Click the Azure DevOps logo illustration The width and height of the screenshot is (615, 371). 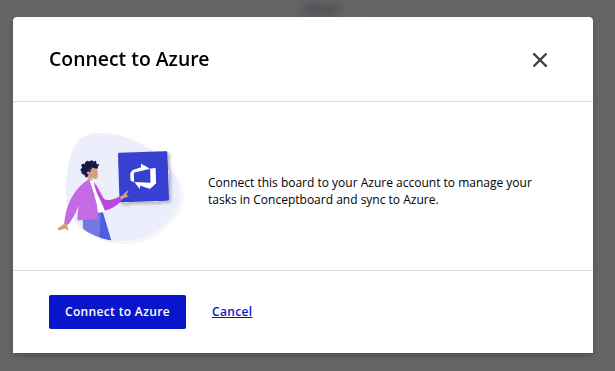pos(144,176)
